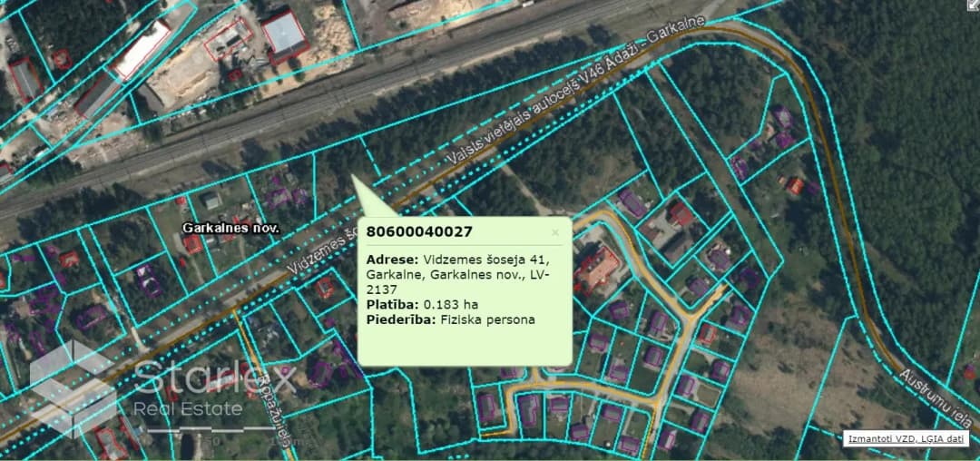980x461 pixels.
Task: Select the long white-roofed warehouse building
Action: [142, 50]
